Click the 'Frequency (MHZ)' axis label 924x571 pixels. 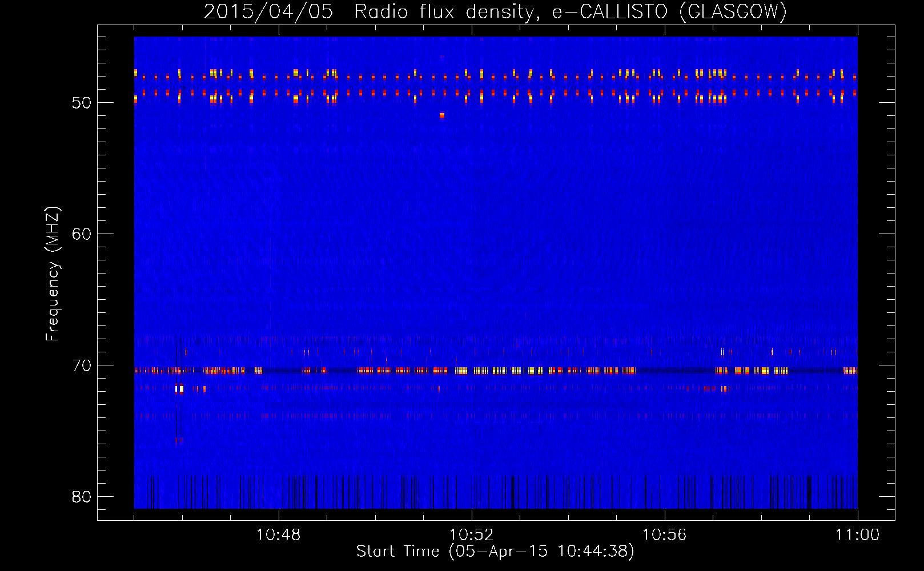(x=53, y=274)
